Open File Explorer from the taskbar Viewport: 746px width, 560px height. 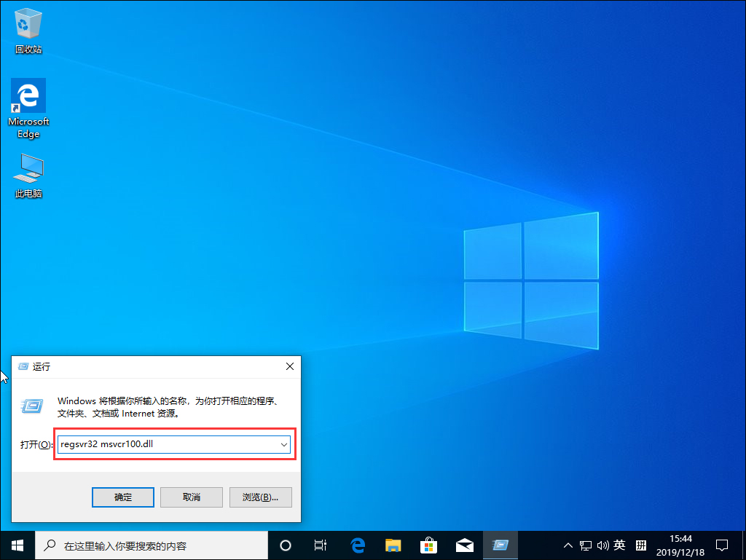[393, 545]
